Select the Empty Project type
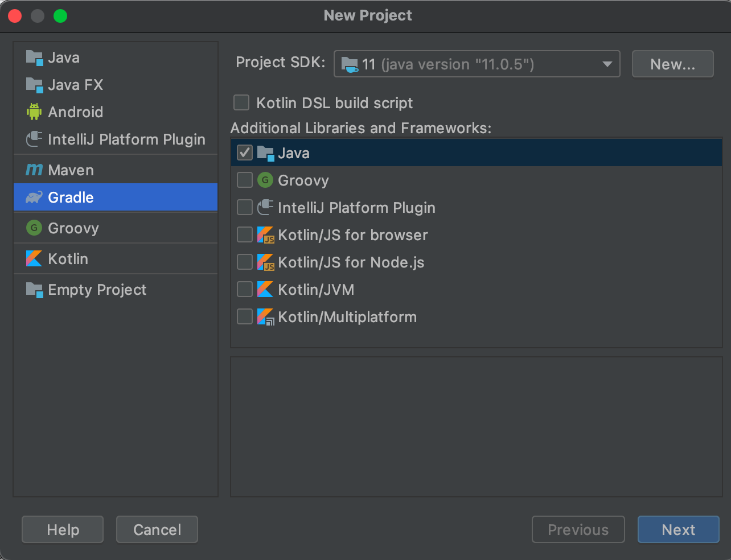Screen dimensions: 731x560 pos(116,290)
